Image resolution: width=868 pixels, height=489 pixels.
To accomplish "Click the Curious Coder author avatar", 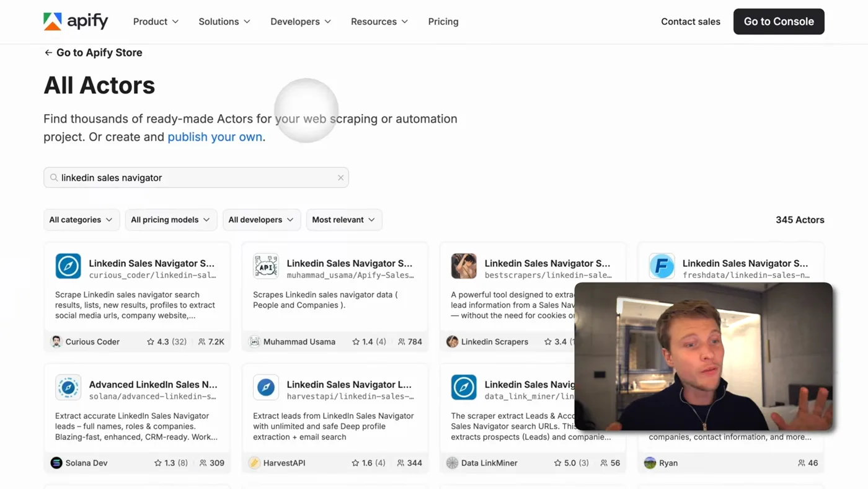I will point(56,342).
